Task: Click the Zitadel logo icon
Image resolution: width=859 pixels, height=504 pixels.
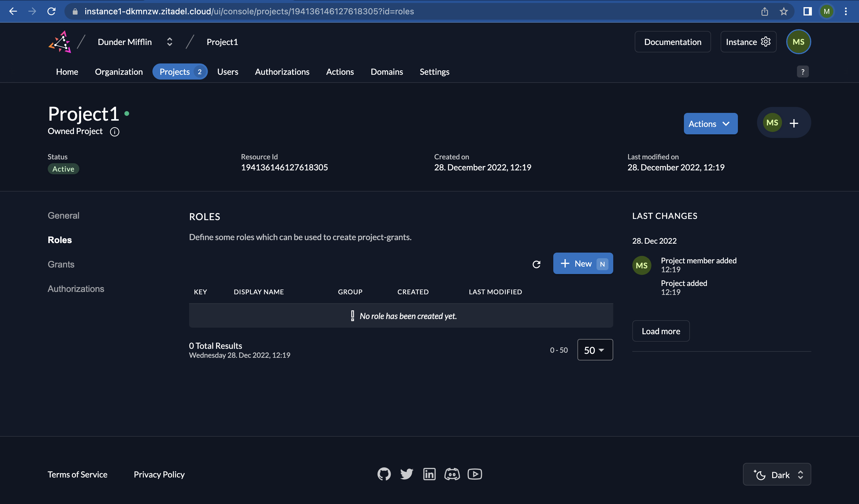Action: pos(60,42)
